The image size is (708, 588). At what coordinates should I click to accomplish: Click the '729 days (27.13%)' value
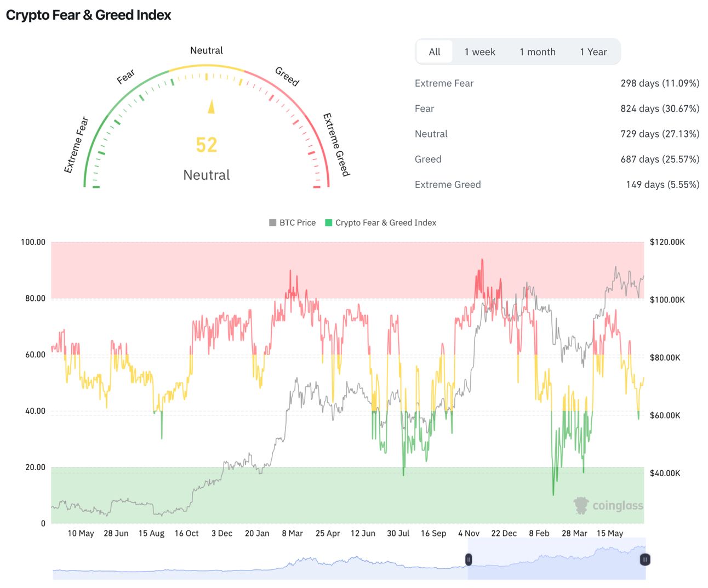pos(660,134)
